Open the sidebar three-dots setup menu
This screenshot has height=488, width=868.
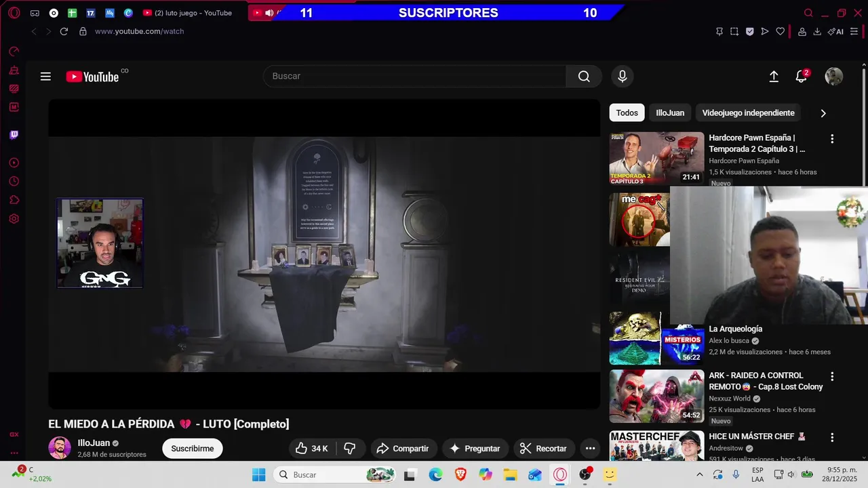point(14,453)
